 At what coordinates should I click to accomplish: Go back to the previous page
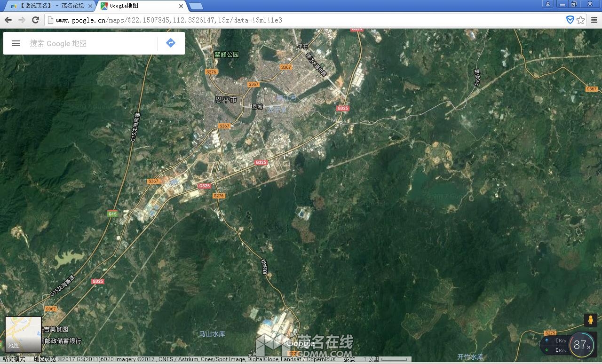coord(8,20)
